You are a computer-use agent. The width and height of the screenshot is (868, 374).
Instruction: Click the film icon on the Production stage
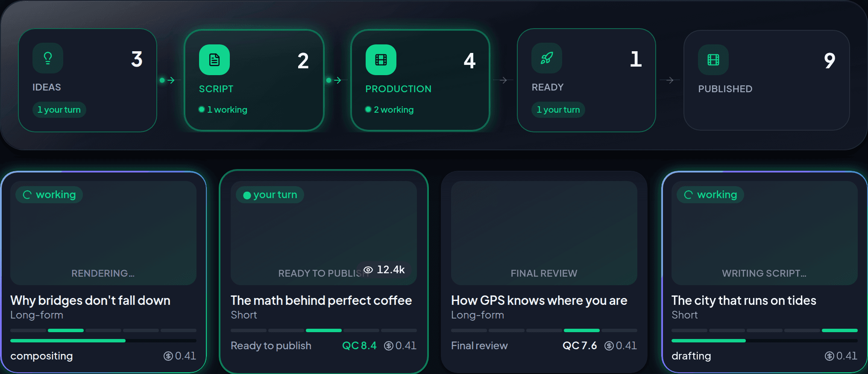(x=381, y=60)
